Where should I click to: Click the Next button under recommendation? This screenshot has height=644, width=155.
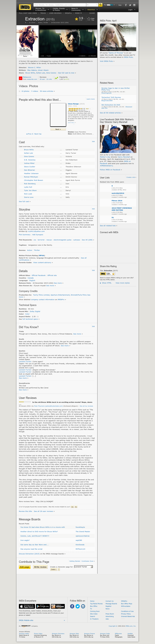(58, 129)
